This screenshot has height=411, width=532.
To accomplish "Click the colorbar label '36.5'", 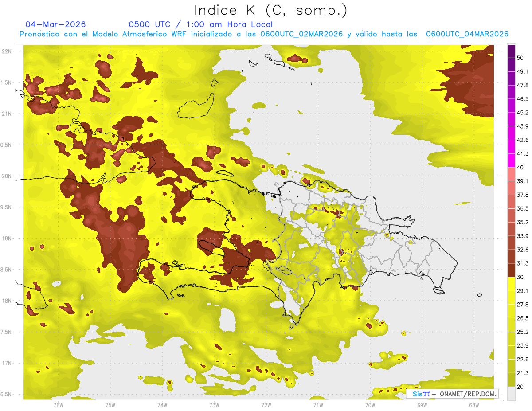I will coord(523,208).
